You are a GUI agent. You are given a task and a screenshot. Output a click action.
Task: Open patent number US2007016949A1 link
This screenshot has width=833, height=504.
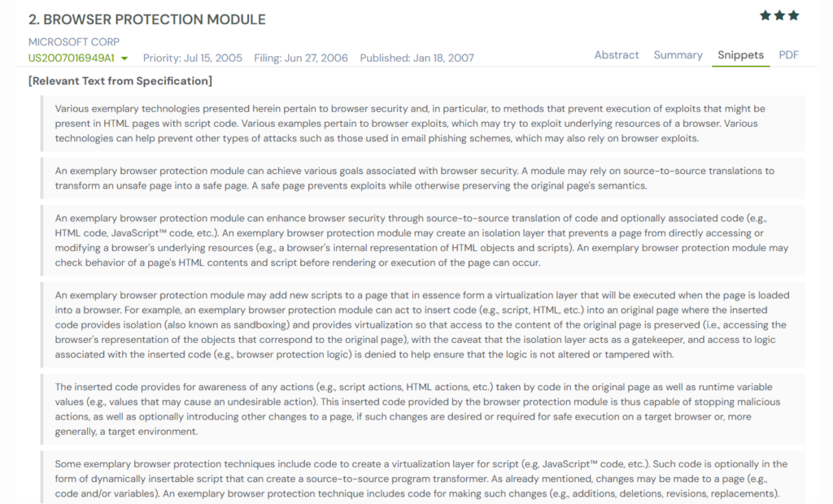tap(72, 58)
